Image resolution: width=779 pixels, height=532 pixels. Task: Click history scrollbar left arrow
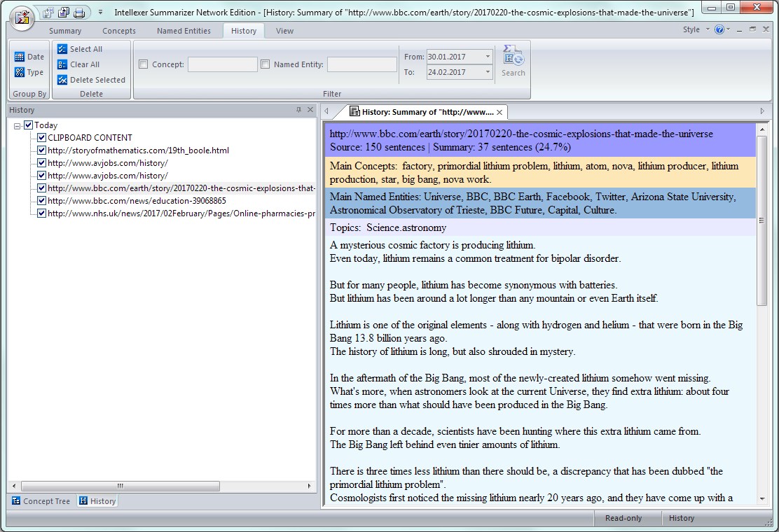(14, 486)
